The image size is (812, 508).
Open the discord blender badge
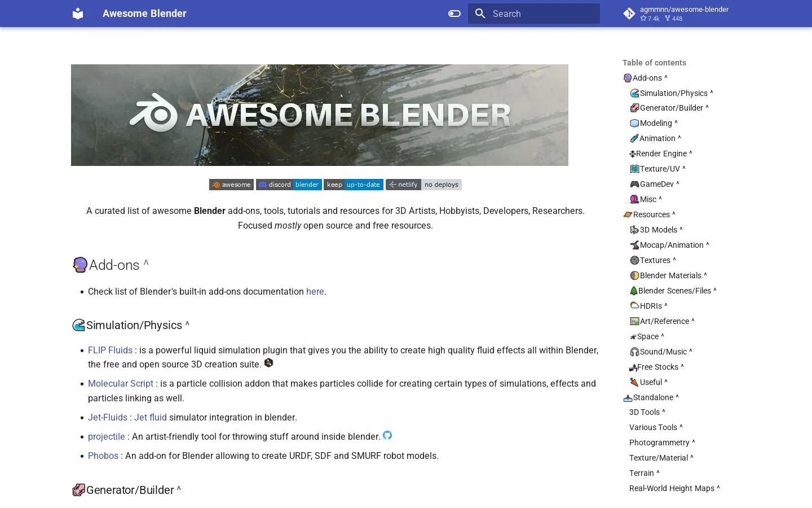[x=289, y=185]
